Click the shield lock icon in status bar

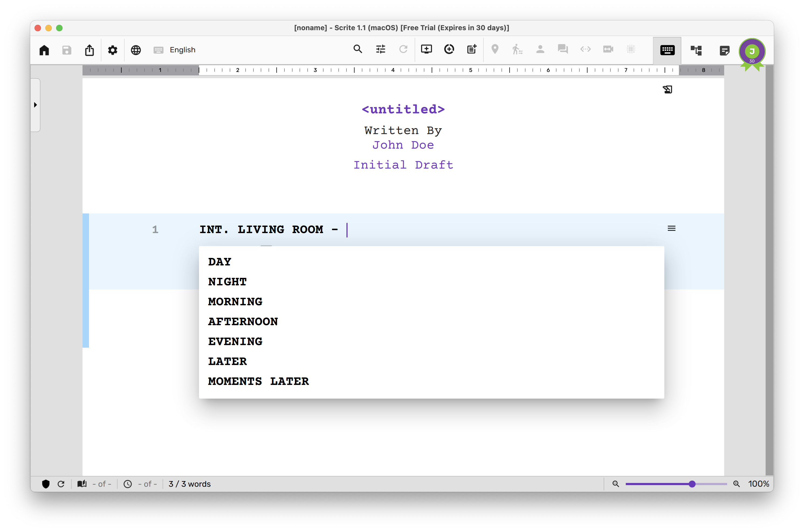[x=46, y=484]
